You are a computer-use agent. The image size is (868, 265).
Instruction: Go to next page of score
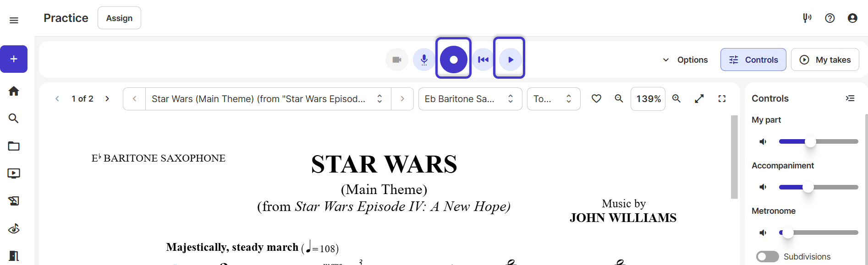pos(107,99)
